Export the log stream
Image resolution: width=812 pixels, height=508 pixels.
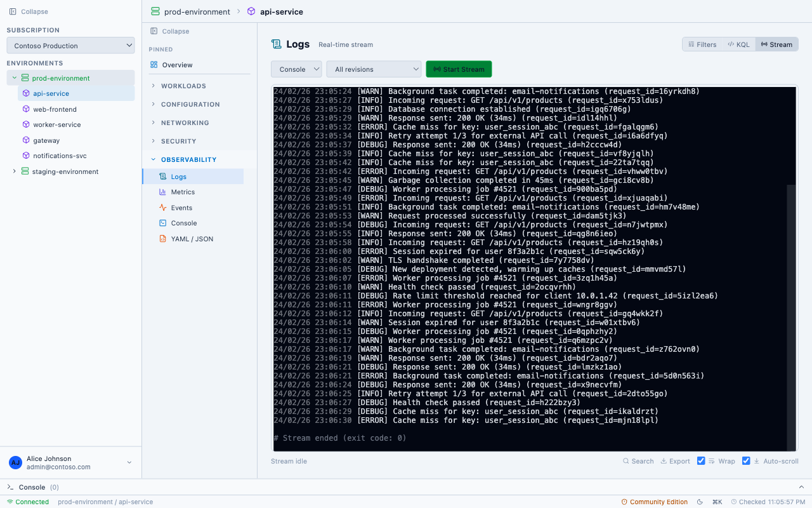point(675,461)
